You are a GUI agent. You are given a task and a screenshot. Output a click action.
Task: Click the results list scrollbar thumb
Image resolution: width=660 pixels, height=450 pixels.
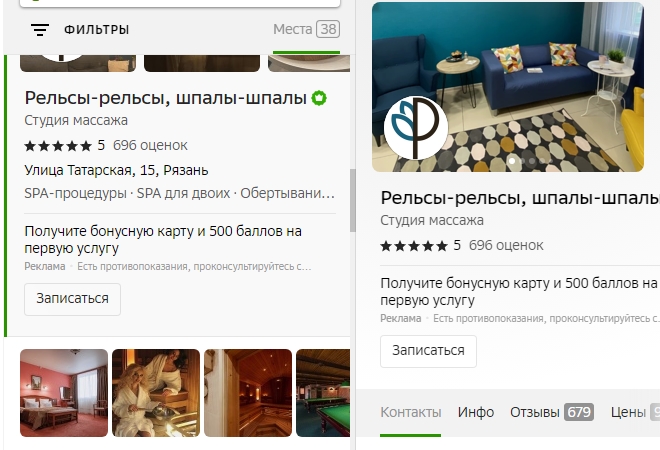[353, 200]
